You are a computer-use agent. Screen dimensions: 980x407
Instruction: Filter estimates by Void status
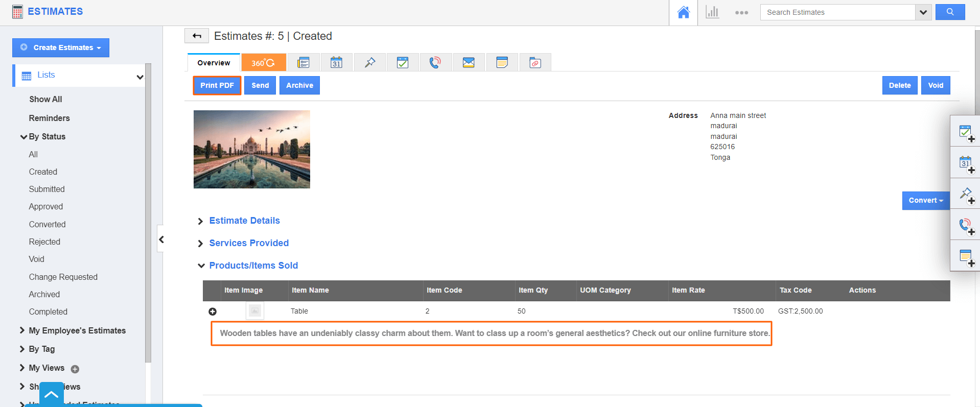click(37, 259)
